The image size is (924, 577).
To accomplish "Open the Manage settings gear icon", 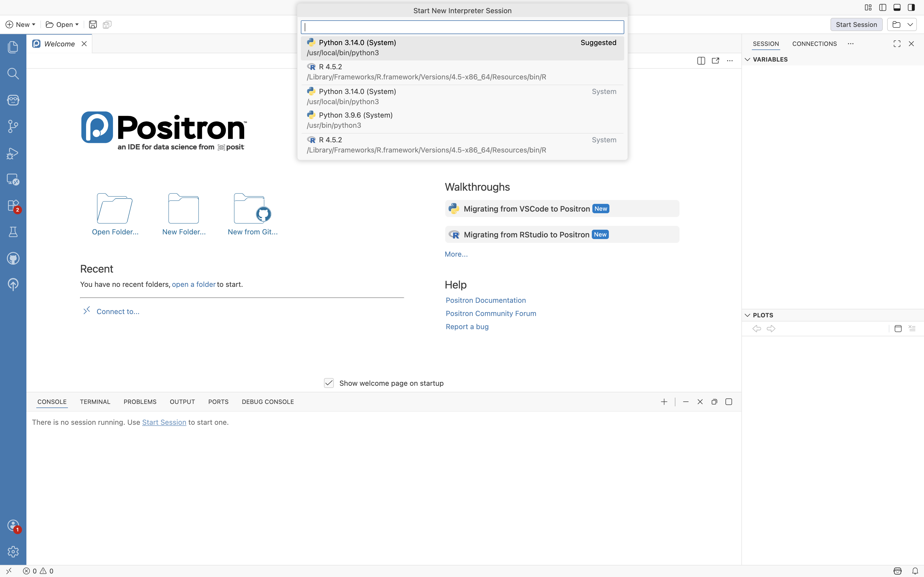I will tap(13, 551).
